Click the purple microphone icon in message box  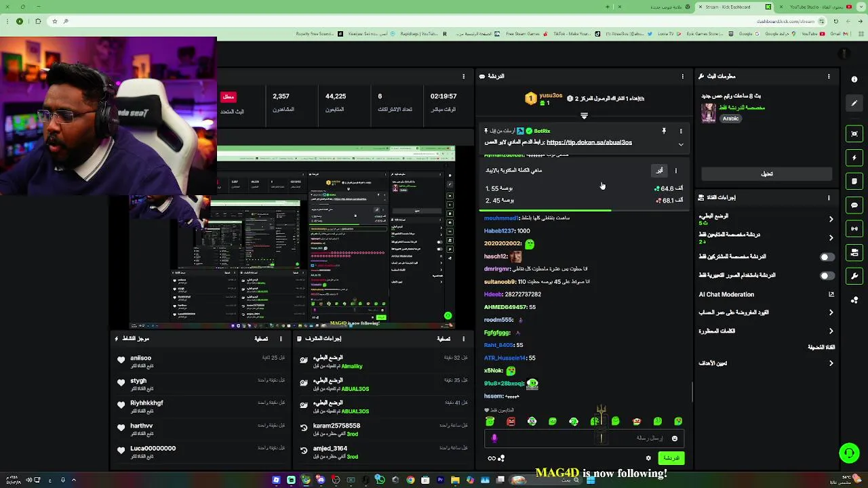pyautogui.click(x=494, y=439)
